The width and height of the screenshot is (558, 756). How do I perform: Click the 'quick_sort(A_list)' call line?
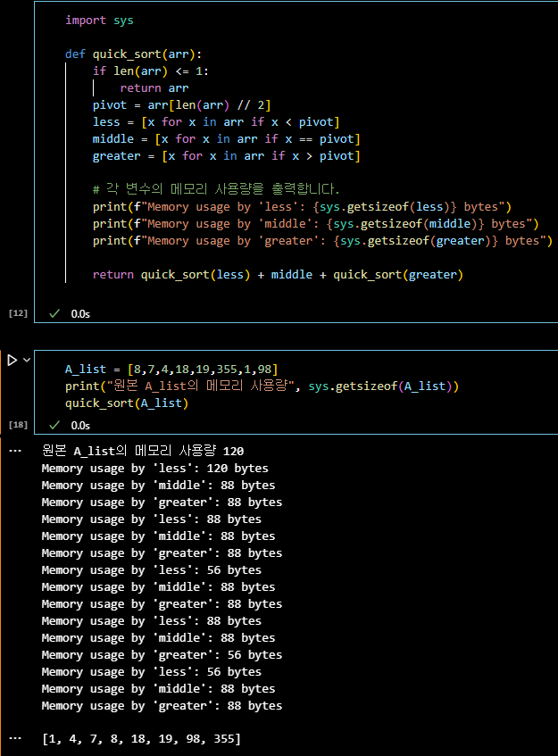pyautogui.click(x=127, y=403)
